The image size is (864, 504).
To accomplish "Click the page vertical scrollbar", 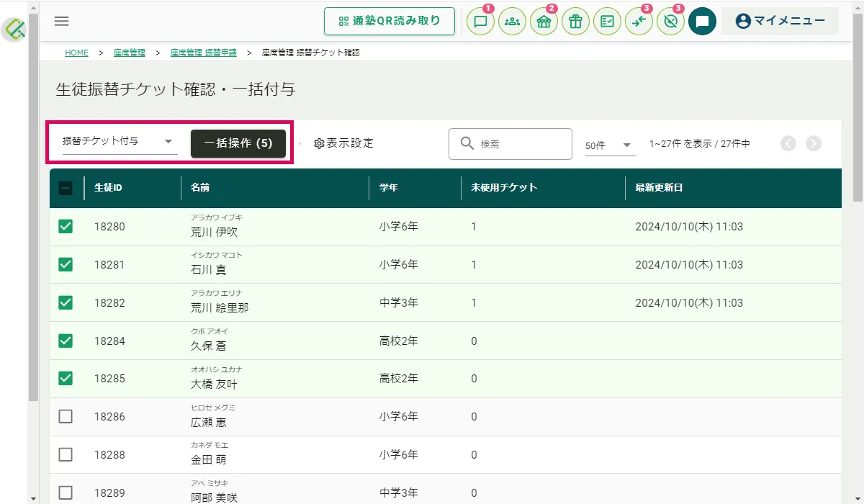I will 858,108.
